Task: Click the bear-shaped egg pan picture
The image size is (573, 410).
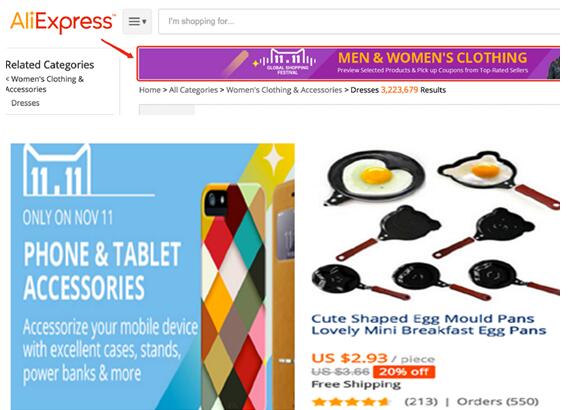Action: 497,177
